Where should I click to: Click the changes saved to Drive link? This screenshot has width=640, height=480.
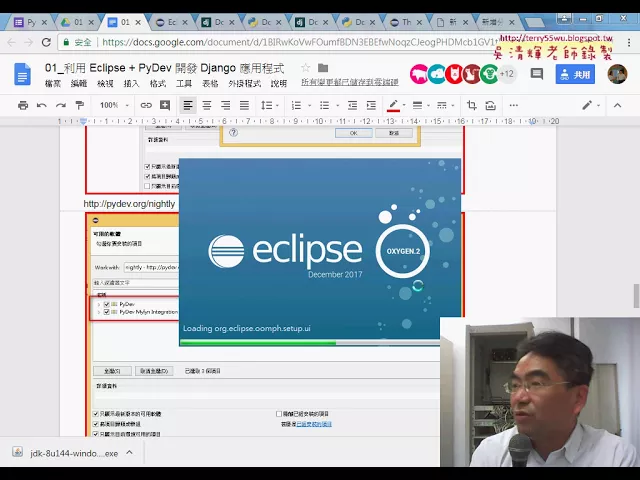350,82
